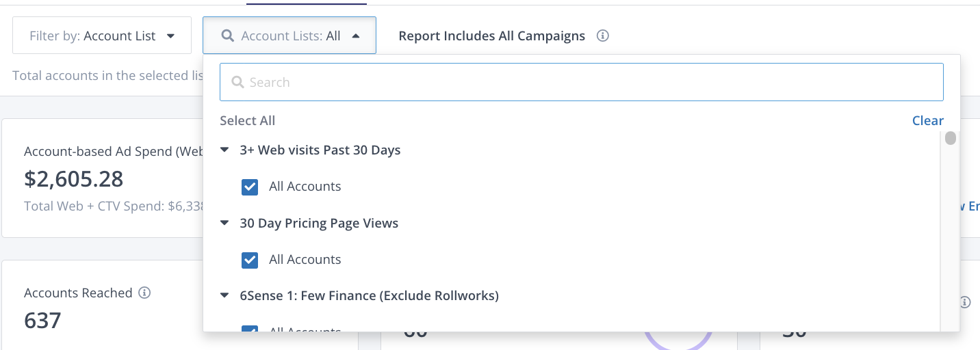
Task: Uncheck All Accounts under 30 Day Pricing Page Views
Action: [x=250, y=260]
